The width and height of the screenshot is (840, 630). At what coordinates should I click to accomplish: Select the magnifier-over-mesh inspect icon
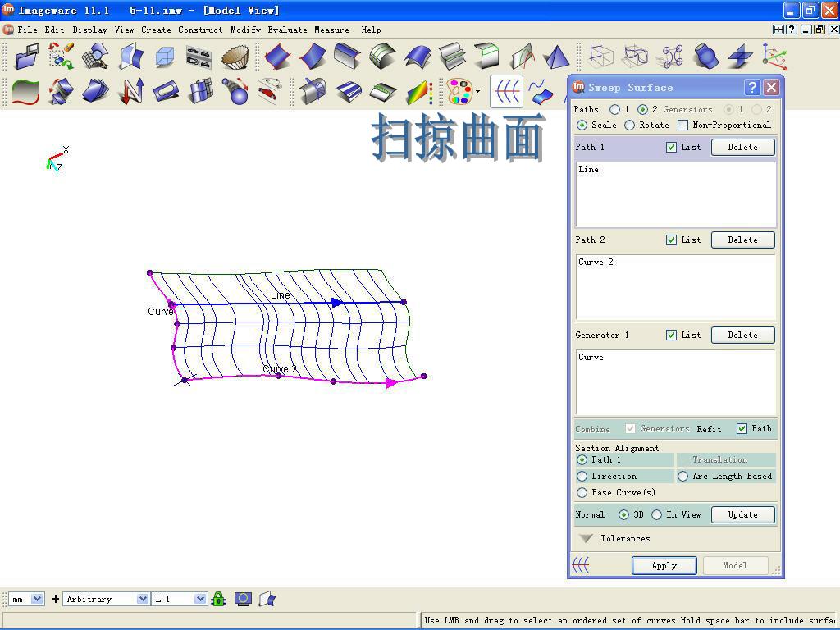click(95, 57)
